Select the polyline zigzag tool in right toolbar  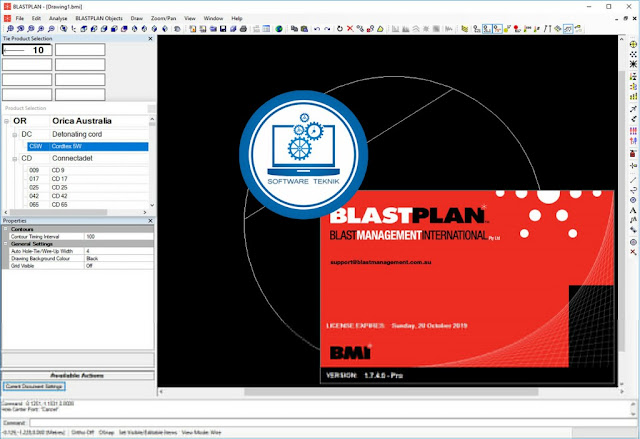633,190
